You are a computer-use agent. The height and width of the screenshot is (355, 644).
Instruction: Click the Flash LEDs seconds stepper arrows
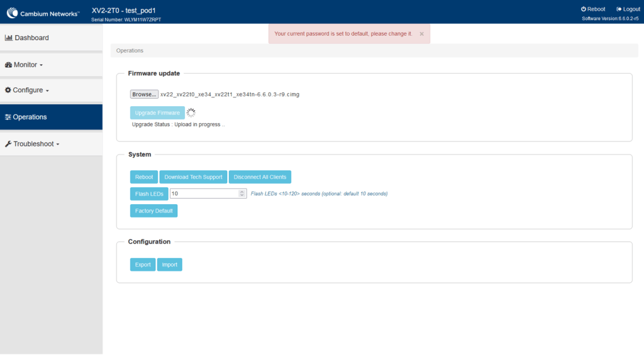(x=242, y=194)
